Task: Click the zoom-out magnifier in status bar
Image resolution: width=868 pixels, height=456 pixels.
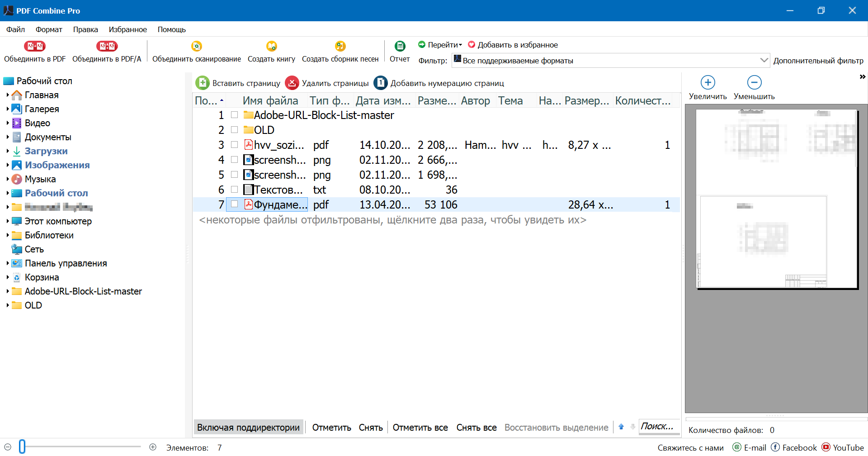Action: click(8, 447)
